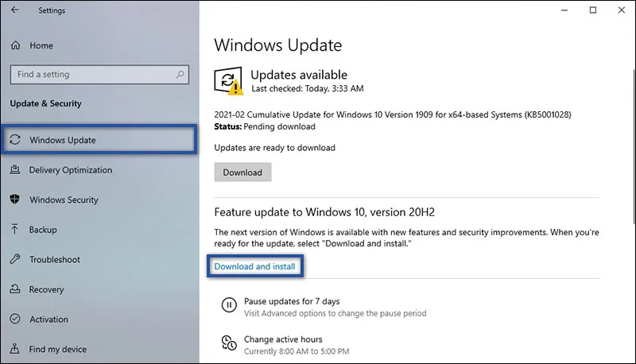Open the Troubleshoot page
Image resolution: width=636 pixels, height=364 pixels.
click(x=99, y=259)
